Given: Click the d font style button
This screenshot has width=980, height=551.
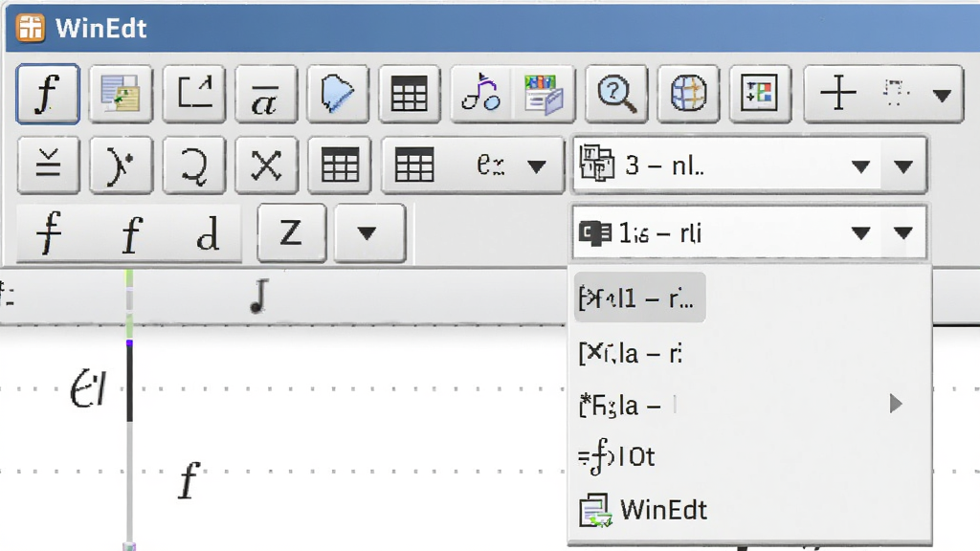Looking at the screenshot, I should [x=208, y=233].
